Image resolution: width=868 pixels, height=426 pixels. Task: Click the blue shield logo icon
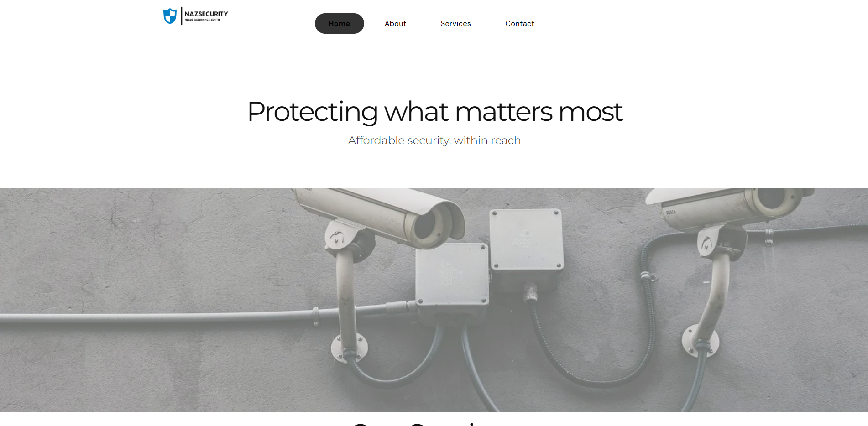pyautogui.click(x=170, y=16)
